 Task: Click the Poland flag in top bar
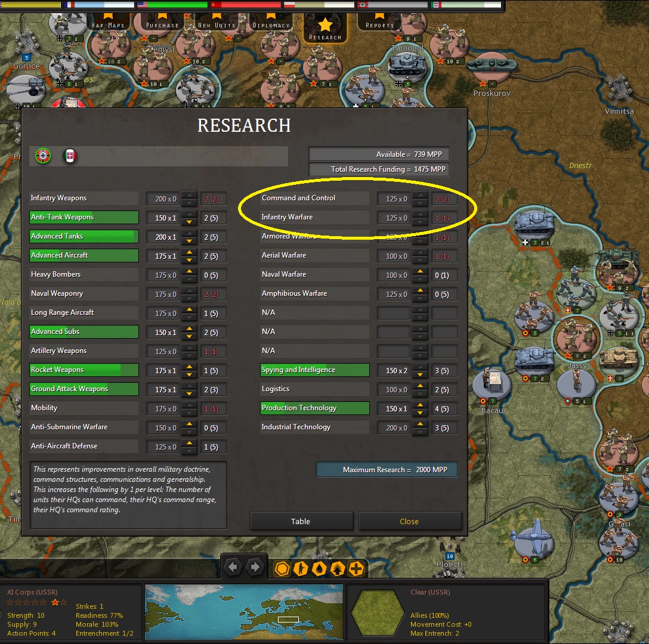[x=289, y=5]
